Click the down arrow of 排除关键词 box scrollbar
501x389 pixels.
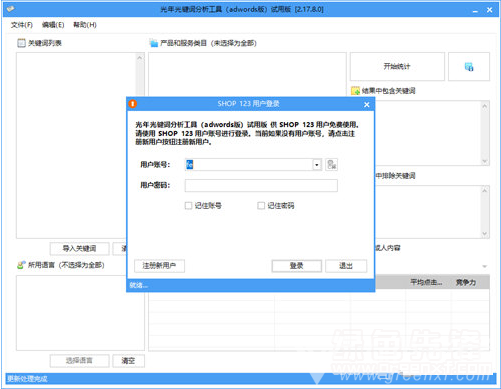pos(485,234)
